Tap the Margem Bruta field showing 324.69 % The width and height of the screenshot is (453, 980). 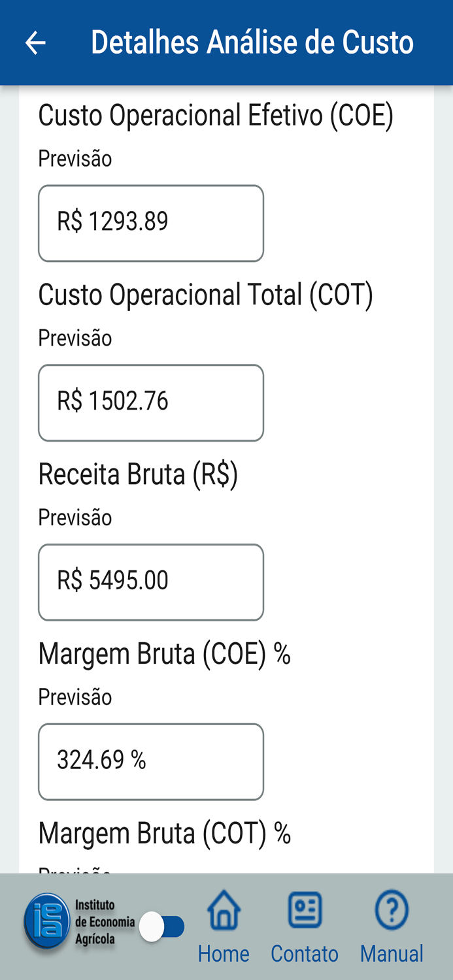tap(151, 761)
